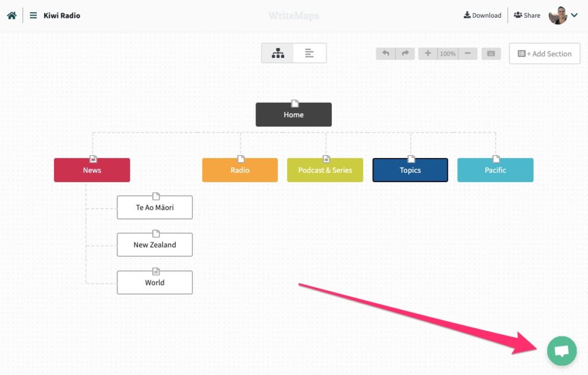Show keyboard shortcuts icon
588x375 pixels.
pyautogui.click(x=491, y=53)
